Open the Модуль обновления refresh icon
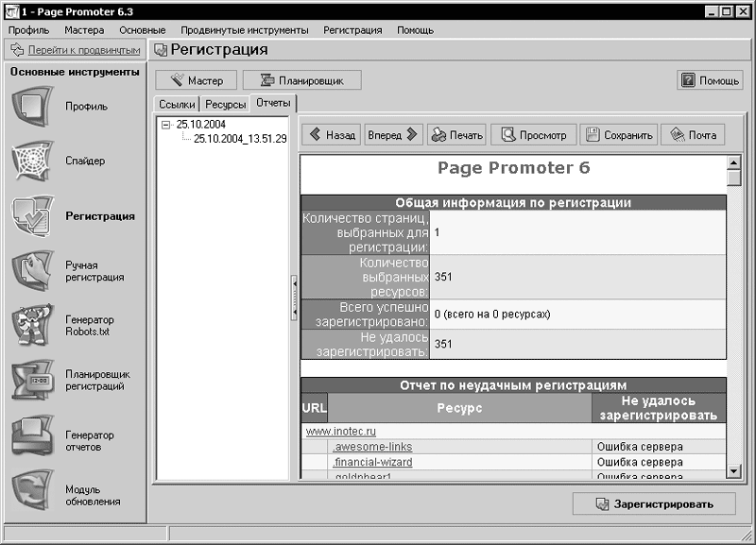Image resolution: width=756 pixels, height=545 pixels. point(32,490)
